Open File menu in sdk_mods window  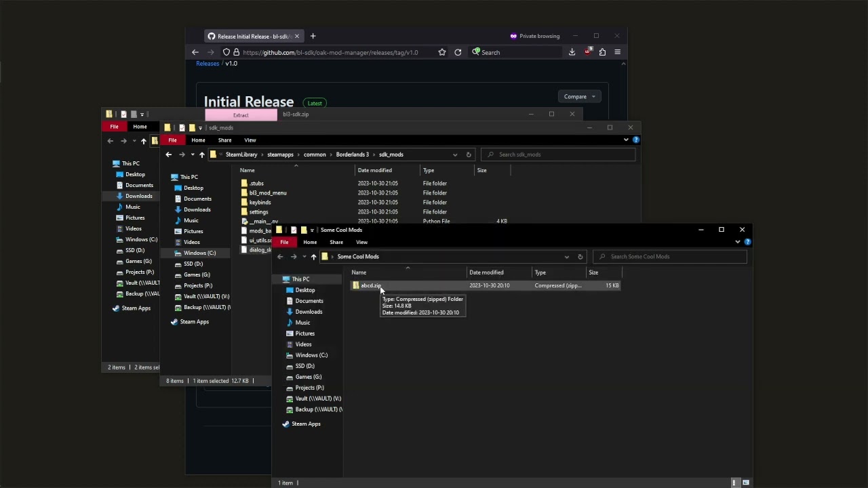tap(172, 140)
